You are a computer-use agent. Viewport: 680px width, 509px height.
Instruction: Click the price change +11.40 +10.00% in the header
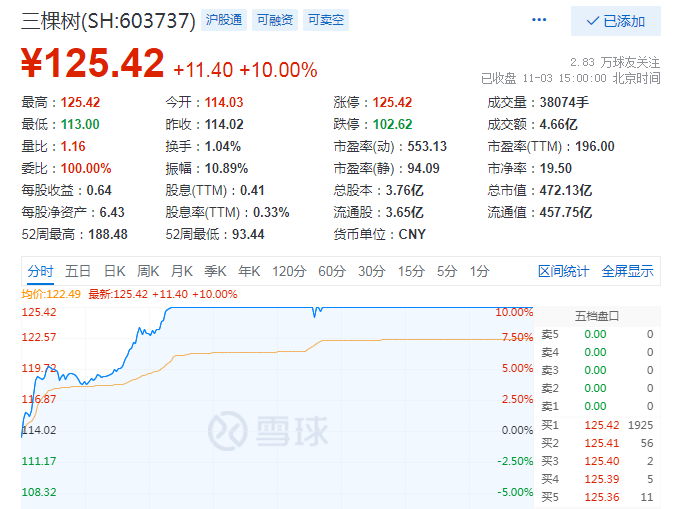click(245, 70)
